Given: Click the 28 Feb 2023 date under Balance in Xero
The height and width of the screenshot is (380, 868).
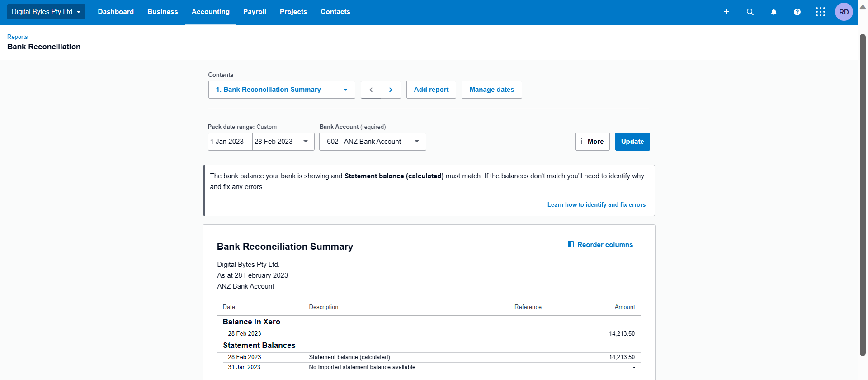Looking at the screenshot, I should [245, 333].
